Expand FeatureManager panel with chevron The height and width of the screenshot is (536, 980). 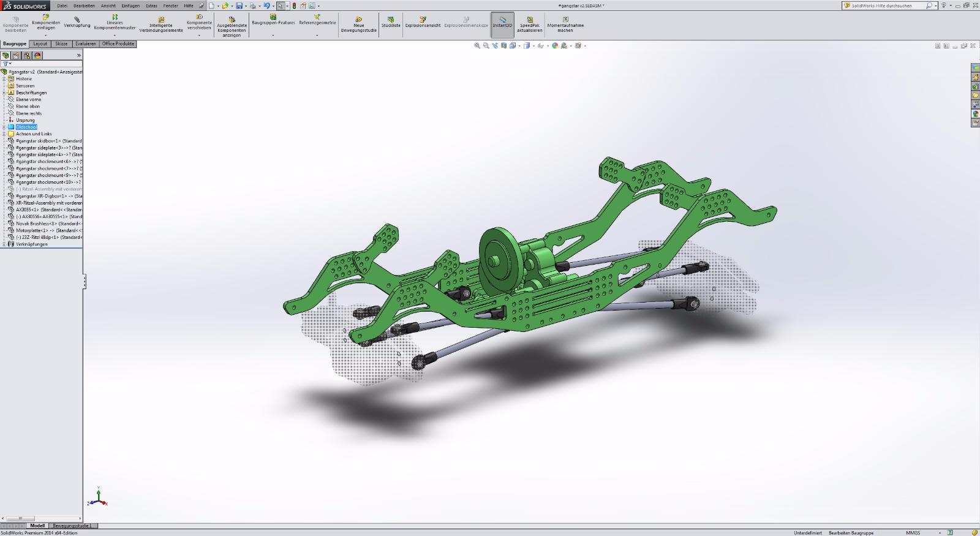point(78,55)
